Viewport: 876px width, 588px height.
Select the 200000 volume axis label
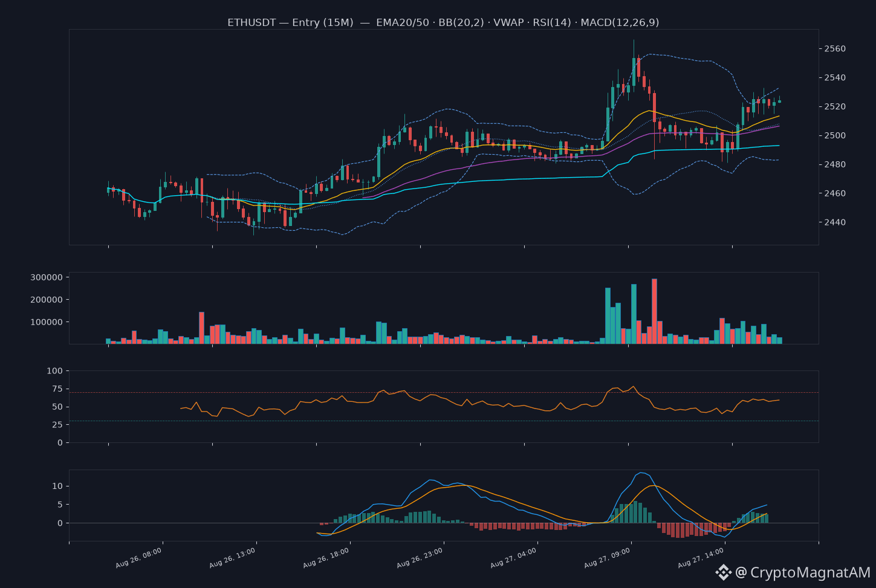[46, 300]
